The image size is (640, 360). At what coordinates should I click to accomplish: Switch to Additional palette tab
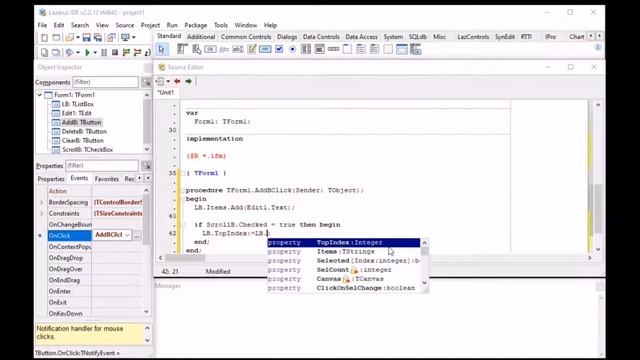pyautogui.click(x=201, y=37)
